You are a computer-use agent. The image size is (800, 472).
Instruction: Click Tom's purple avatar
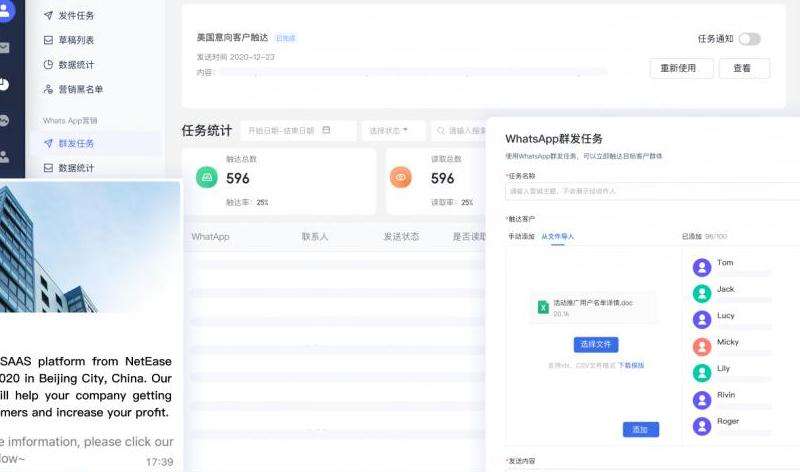point(702,267)
